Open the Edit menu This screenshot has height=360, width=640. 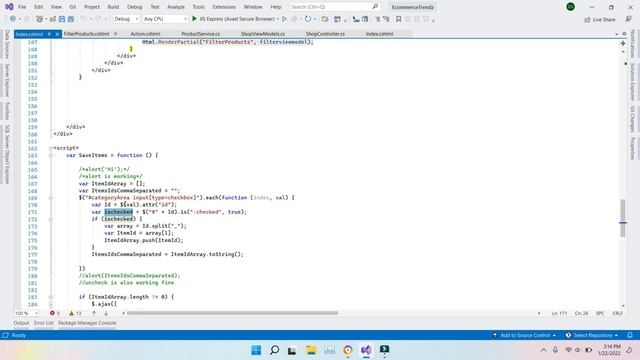[x=38, y=7]
